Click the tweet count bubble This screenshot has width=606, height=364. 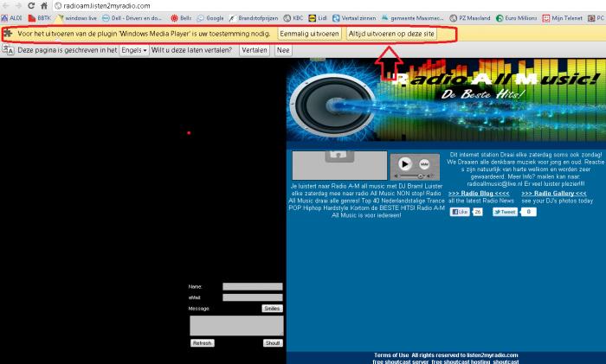(529, 212)
